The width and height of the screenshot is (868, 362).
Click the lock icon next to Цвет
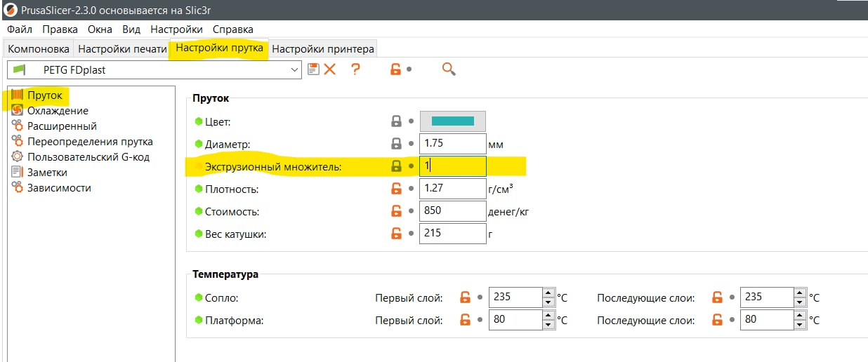click(396, 121)
